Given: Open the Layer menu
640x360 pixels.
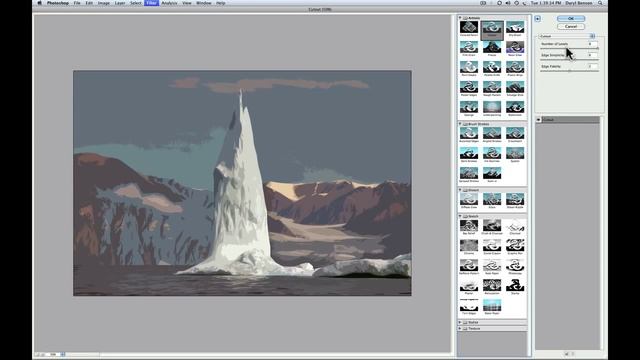Looking at the screenshot, I should pyautogui.click(x=120, y=3).
